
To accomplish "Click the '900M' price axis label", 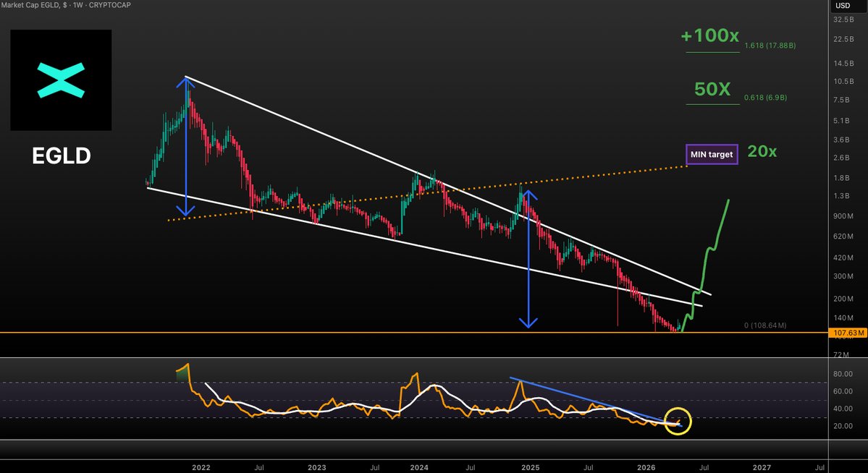I will tap(843, 216).
